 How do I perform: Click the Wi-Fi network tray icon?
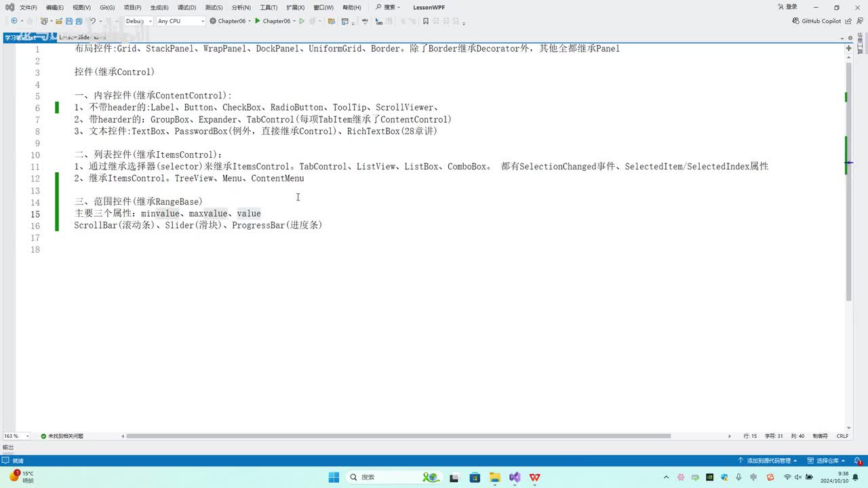click(787, 477)
